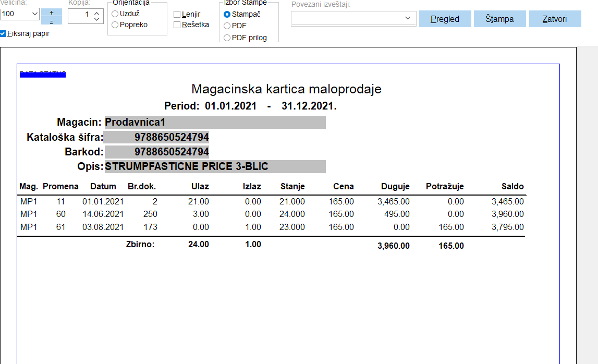Choose Stampač as print output
598x364 pixels.
pos(227,15)
